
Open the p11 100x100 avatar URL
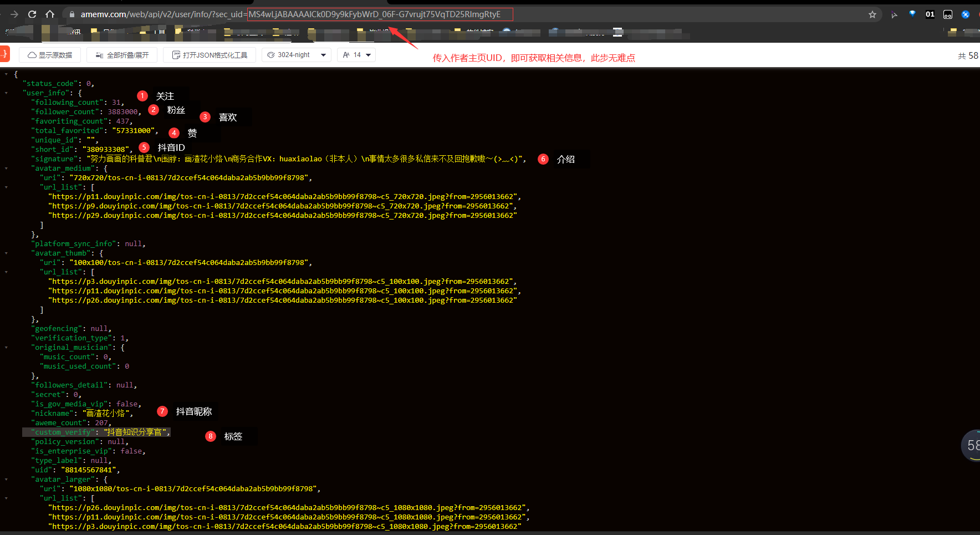click(283, 291)
